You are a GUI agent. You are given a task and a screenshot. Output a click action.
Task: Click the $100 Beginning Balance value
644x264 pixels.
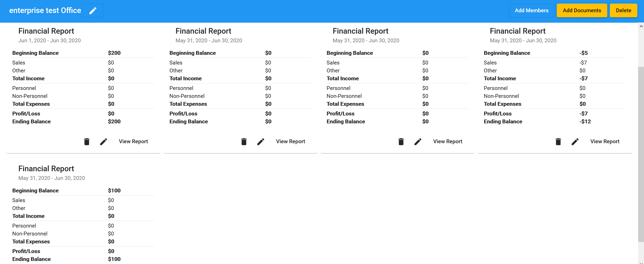(114, 191)
